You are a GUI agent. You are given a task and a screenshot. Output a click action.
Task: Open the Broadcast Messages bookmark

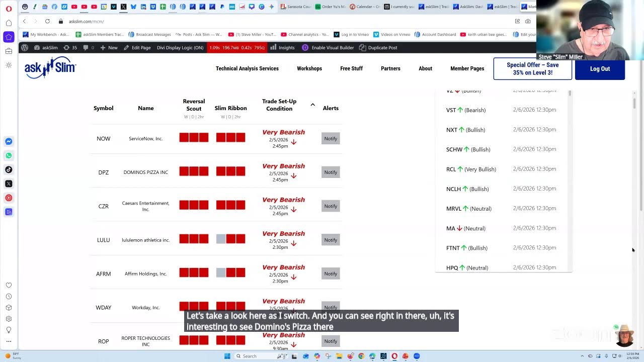[x=150, y=35]
